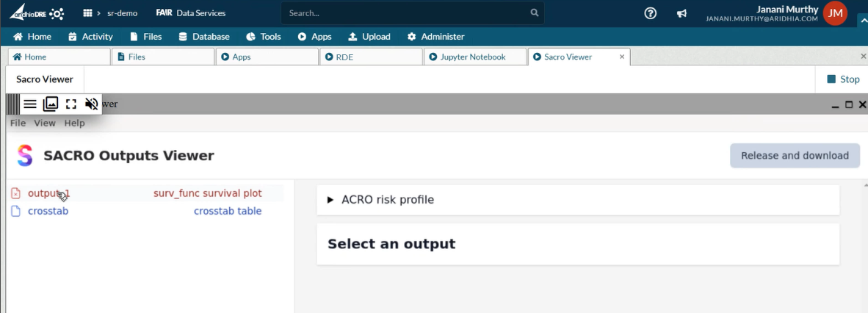Screen dimensions: 868x313
Task: Click the search magnifier icon
Action: pos(534,12)
